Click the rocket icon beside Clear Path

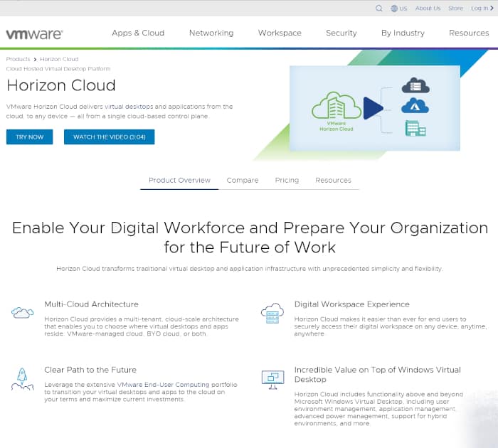[x=22, y=378]
